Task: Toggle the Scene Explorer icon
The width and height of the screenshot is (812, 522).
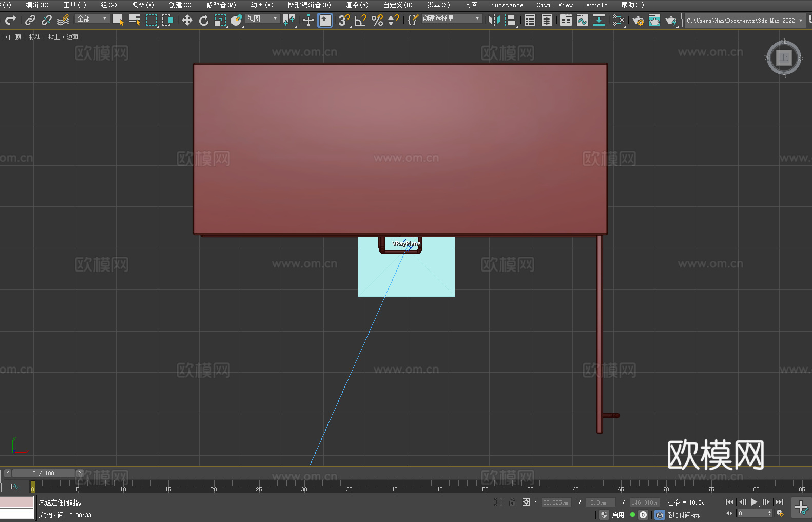Action: [530, 20]
